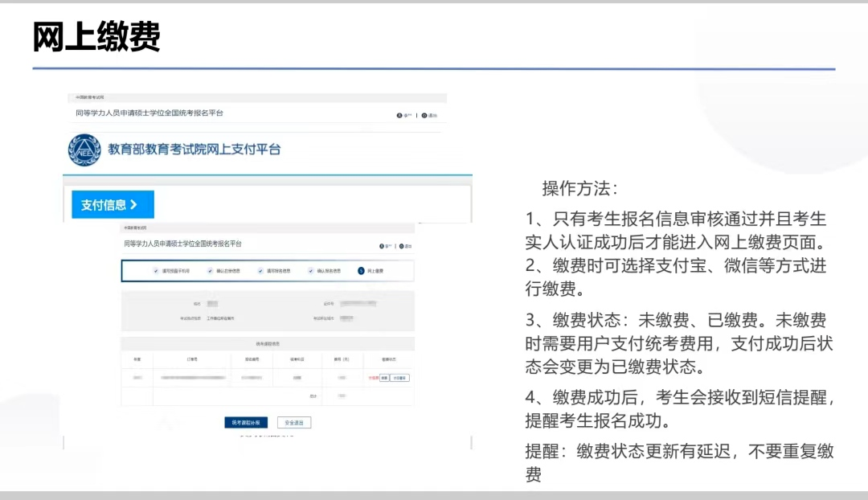Click the 统考课程补报 button
Image resolution: width=868 pixels, height=500 pixels.
pyautogui.click(x=248, y=421)
